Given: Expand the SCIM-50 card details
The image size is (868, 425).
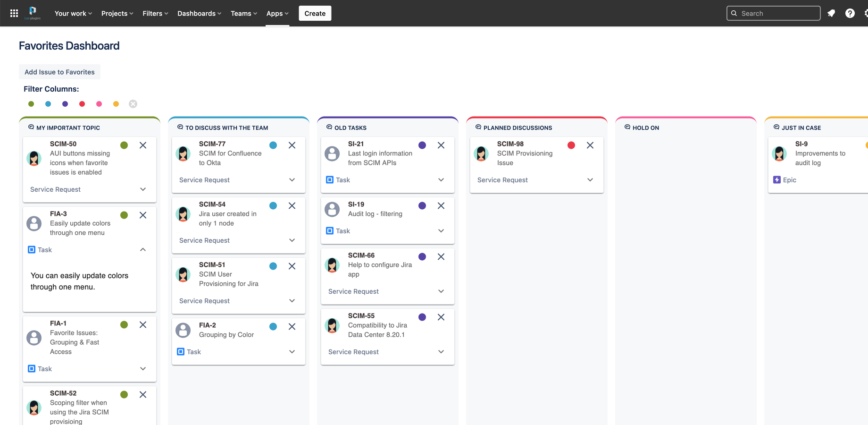Looking at the screenshot, I should [143, 189].
